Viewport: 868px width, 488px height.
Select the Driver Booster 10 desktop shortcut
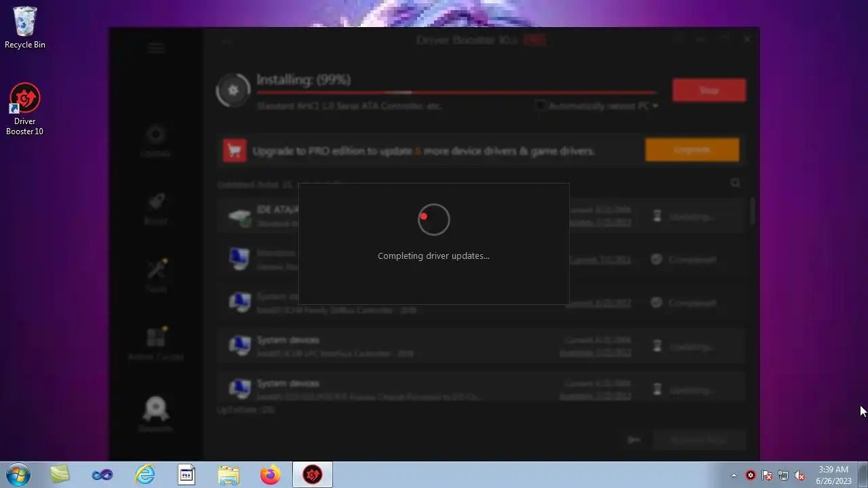click(x=25, y=110)
